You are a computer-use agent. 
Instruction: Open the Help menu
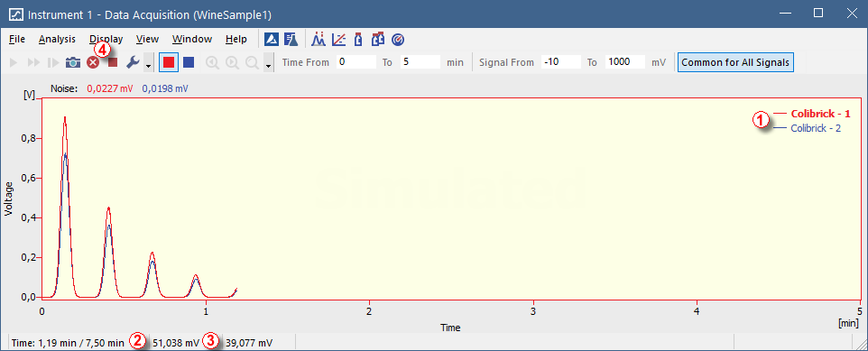tap(236, 40)
